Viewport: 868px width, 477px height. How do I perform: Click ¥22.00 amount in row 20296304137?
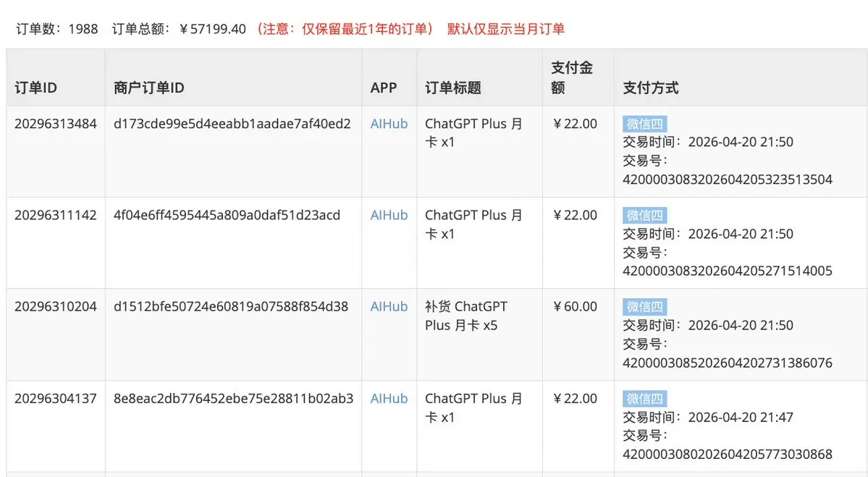[575, 398]
